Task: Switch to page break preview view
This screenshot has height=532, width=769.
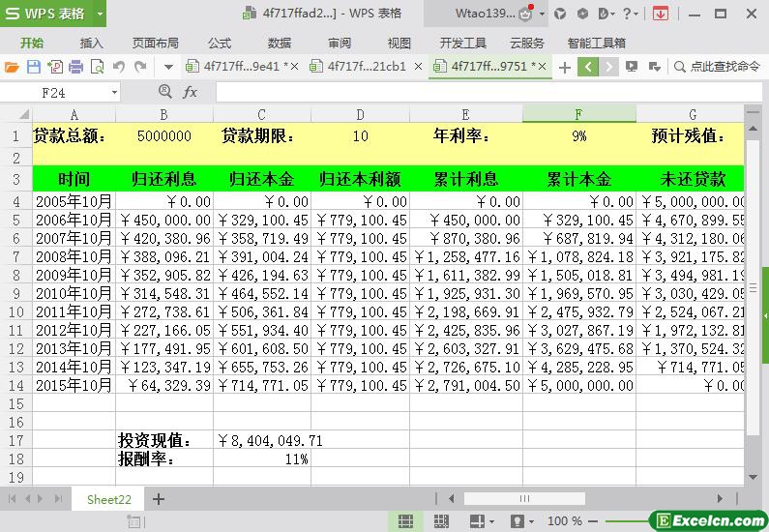Action: click(441, 520)
